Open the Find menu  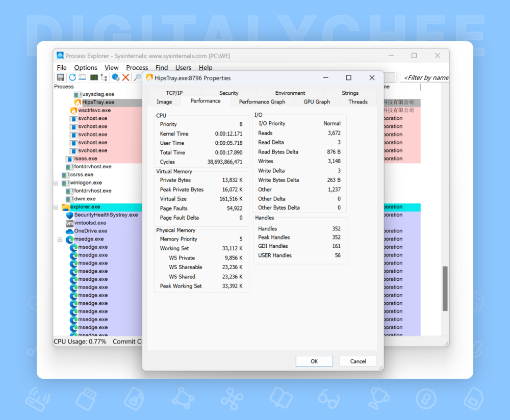pyautogui.click(x=162, y=68)
